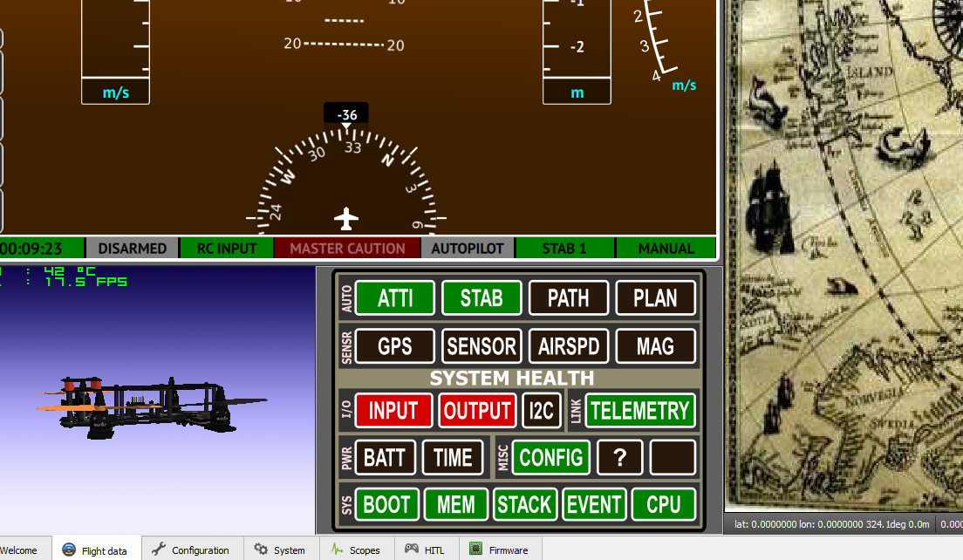Click the altitude tape m label
Viewport: 963px width, 560px height.
(577, 92)
